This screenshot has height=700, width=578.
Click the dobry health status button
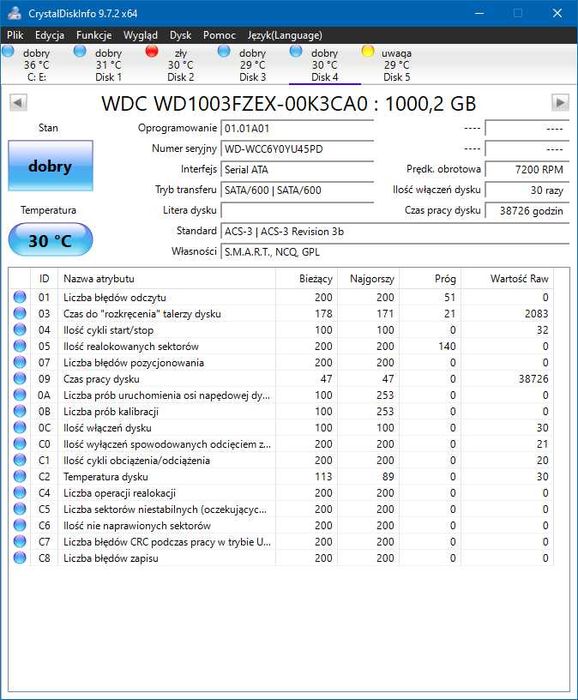pos(50,166)
